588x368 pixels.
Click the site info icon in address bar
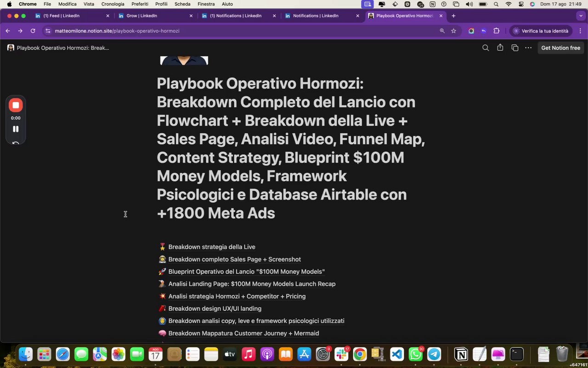click(48, 31)
